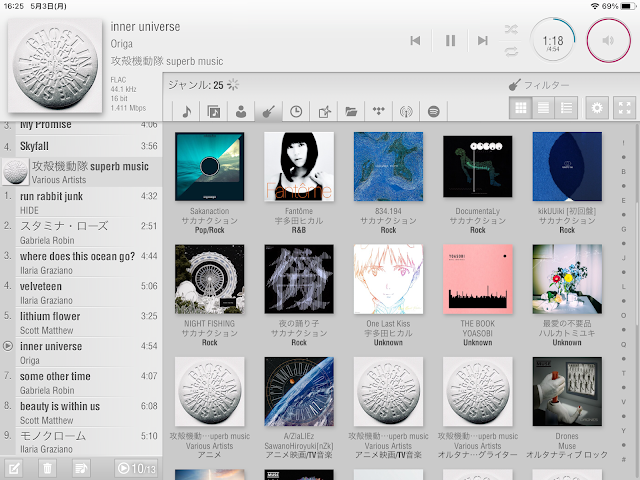Jump to letter T in index
640x480 pixels.
click(x=623, y=373)
